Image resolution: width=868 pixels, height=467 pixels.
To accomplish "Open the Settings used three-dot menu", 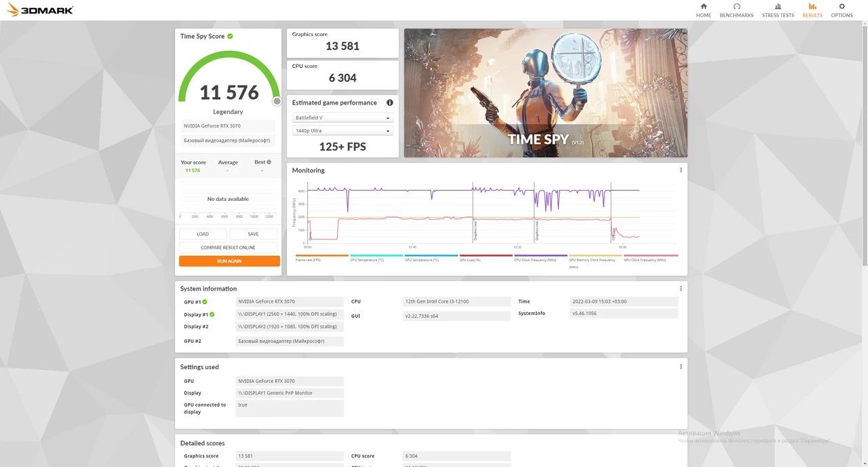I will [x=681, y=367].
